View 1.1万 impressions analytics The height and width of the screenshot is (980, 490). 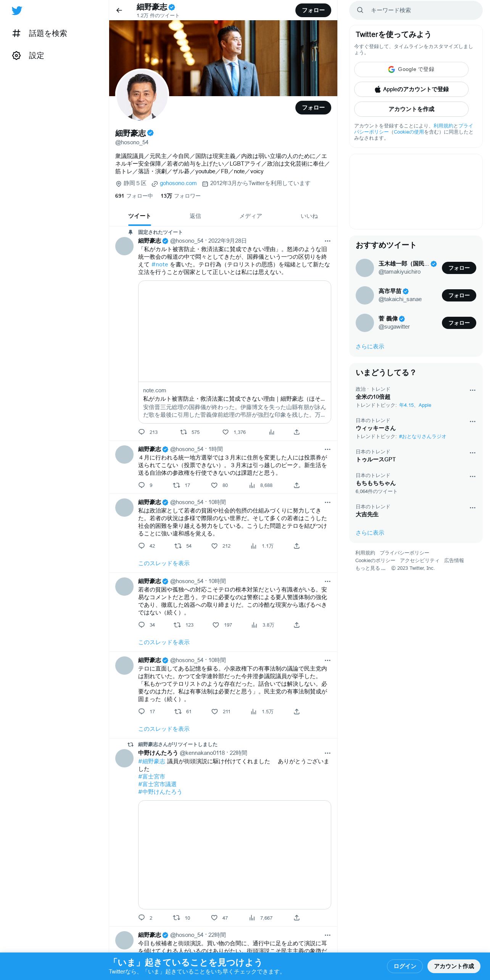(262, 546)
